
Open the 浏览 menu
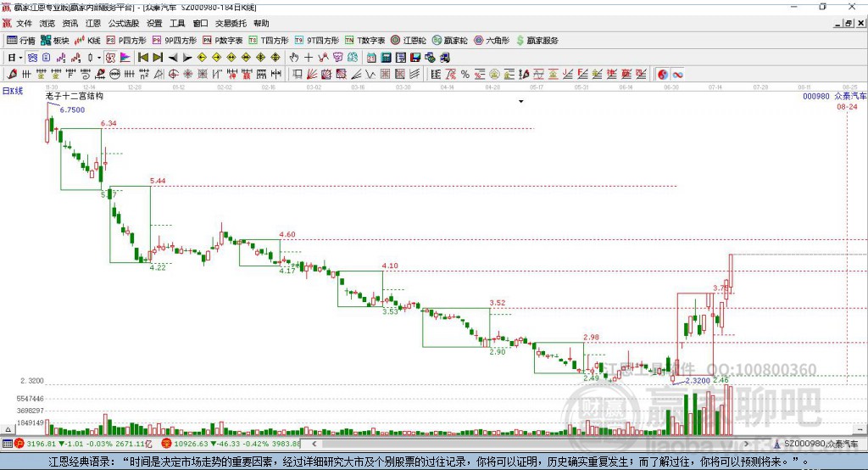47,23
